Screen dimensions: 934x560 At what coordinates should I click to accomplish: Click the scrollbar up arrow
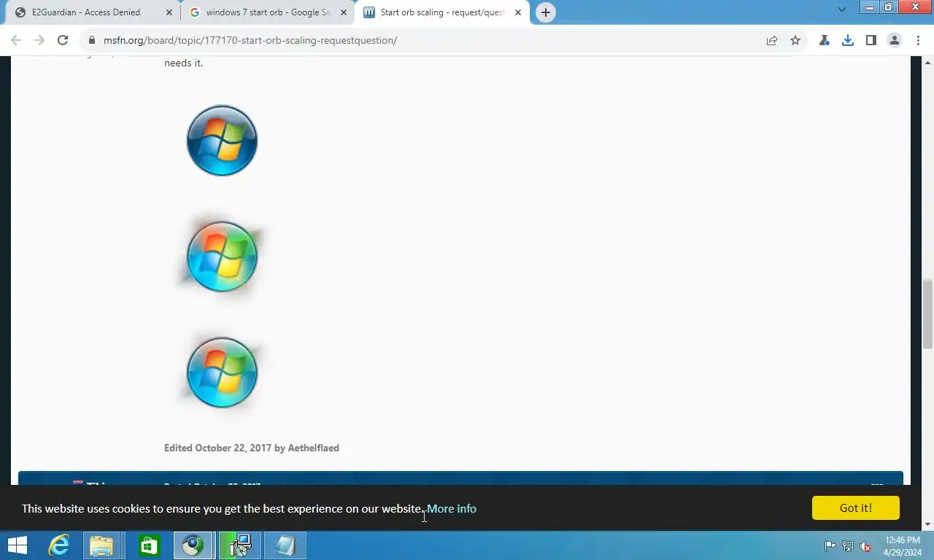[x=928, y=61]
